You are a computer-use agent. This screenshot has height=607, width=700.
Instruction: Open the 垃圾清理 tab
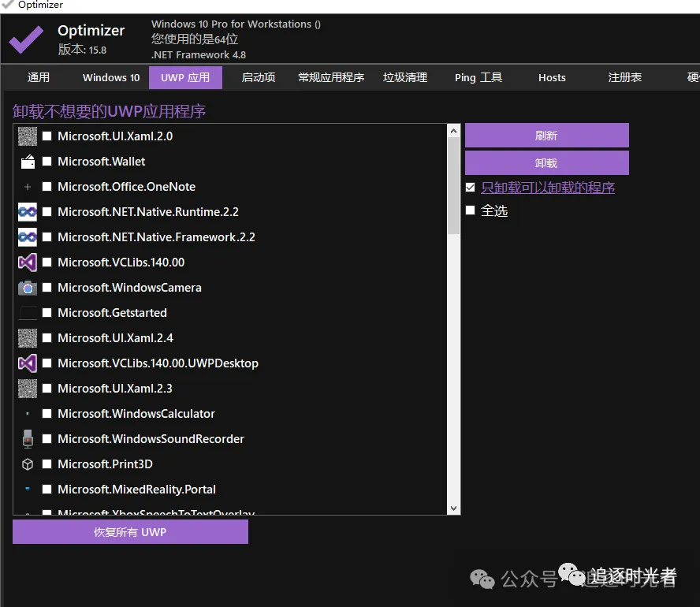(405, 78)
